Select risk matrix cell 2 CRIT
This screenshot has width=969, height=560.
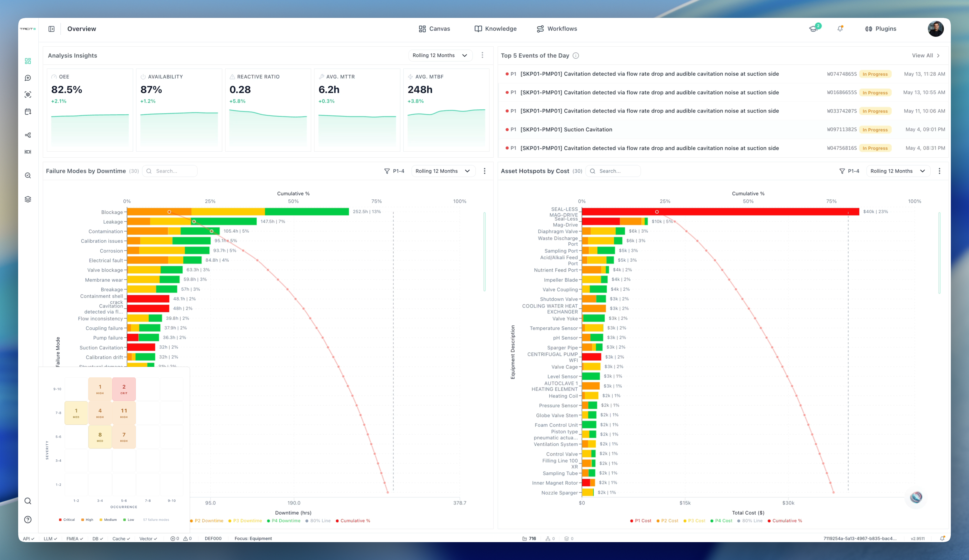click(x=124, y=389)
